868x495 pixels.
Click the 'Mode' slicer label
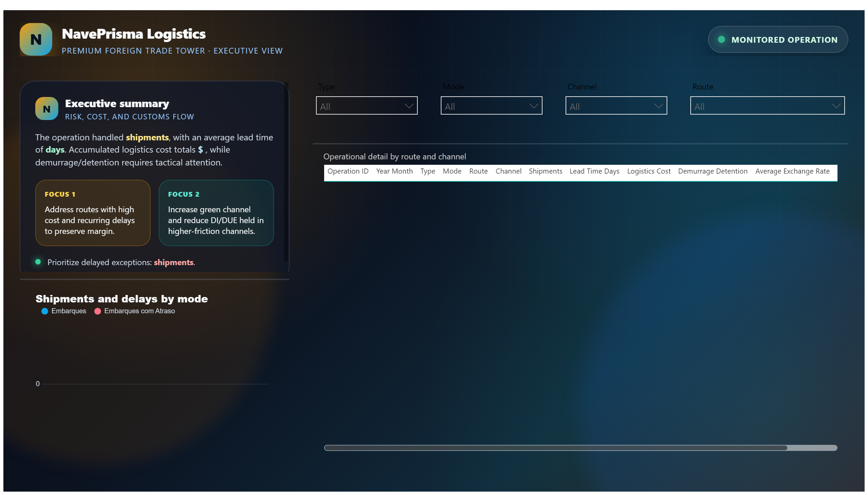pos(453,87)
